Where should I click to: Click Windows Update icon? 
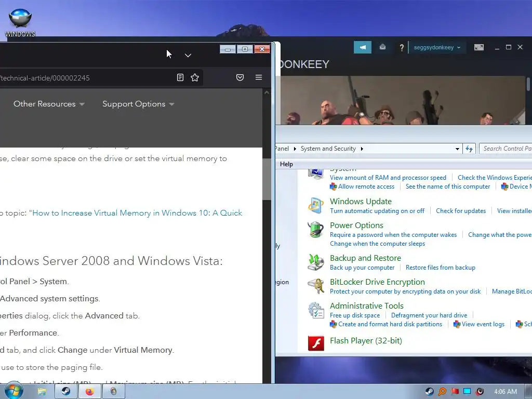tap(315, 205)
